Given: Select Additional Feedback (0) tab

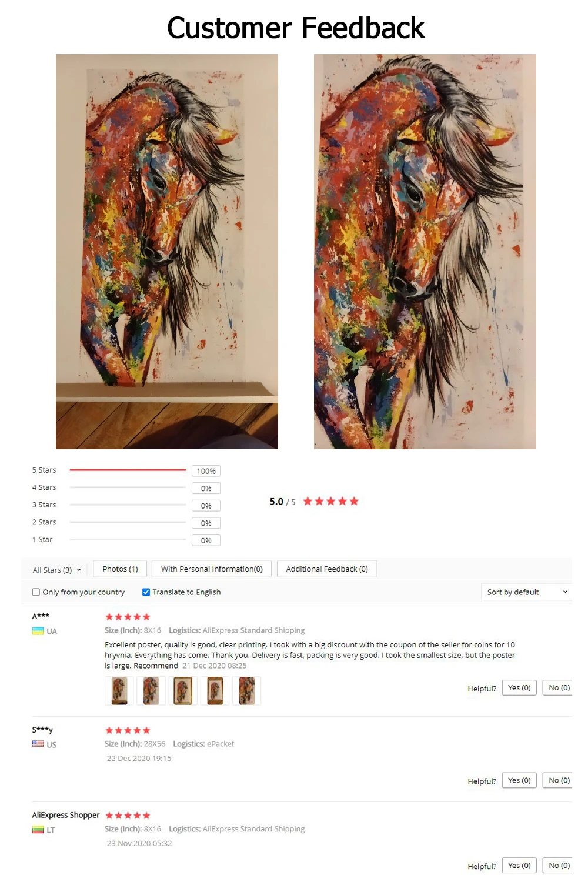Looking at the screenshot, I should pos(327,569).
